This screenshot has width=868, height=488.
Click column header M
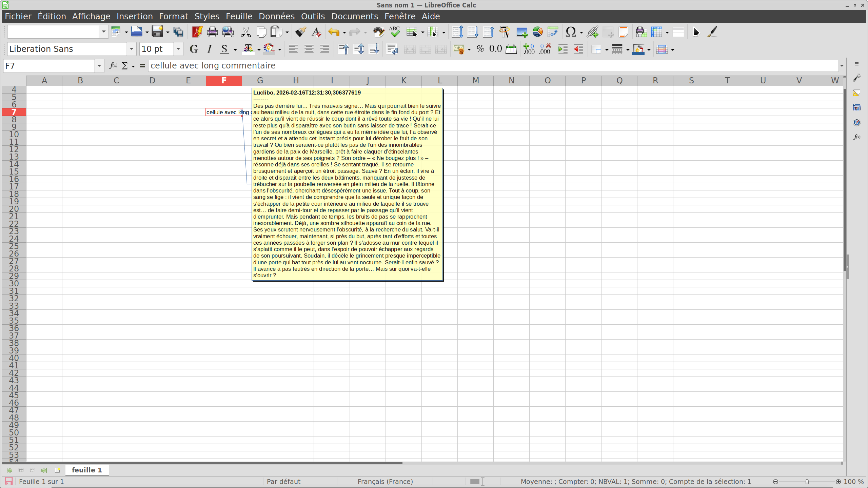[475, 81]
